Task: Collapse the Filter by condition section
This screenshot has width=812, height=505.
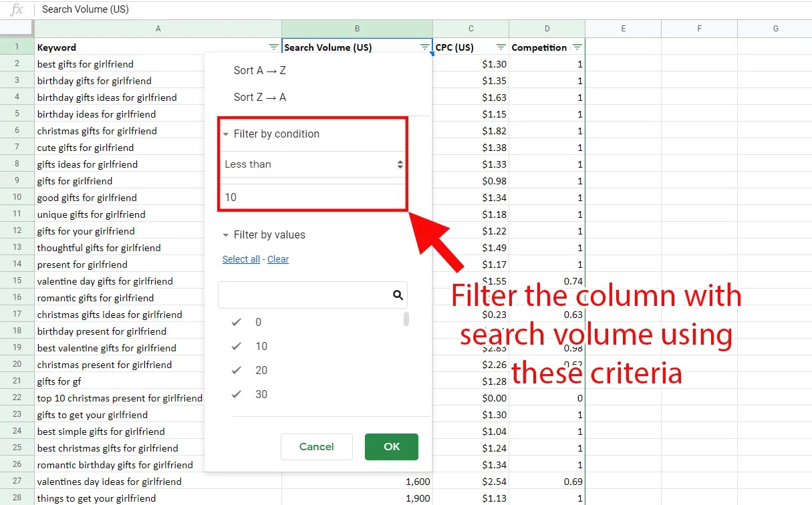Action: tap(226, 134)
